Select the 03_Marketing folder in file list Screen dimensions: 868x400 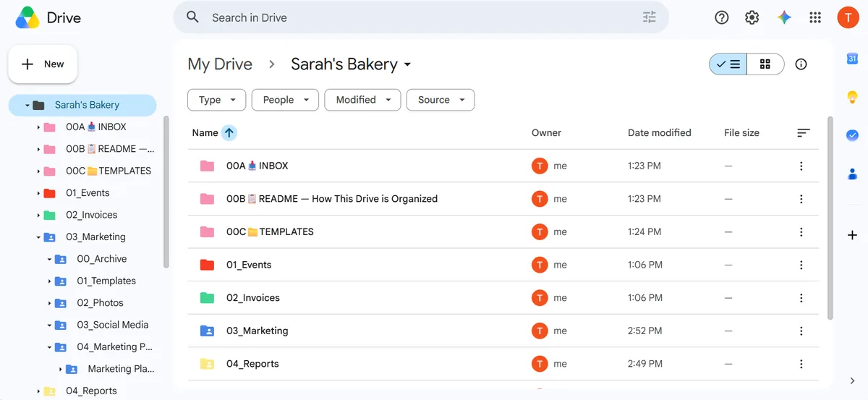point(505,331)
